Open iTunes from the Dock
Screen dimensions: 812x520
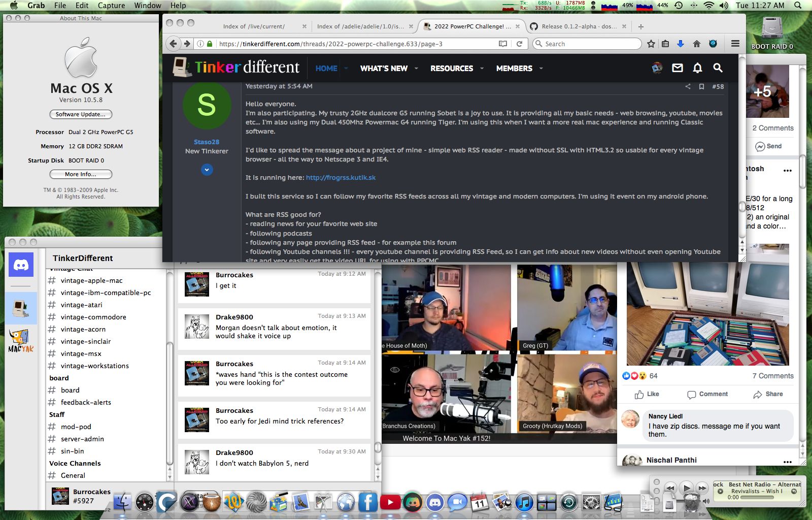point(524,502)
